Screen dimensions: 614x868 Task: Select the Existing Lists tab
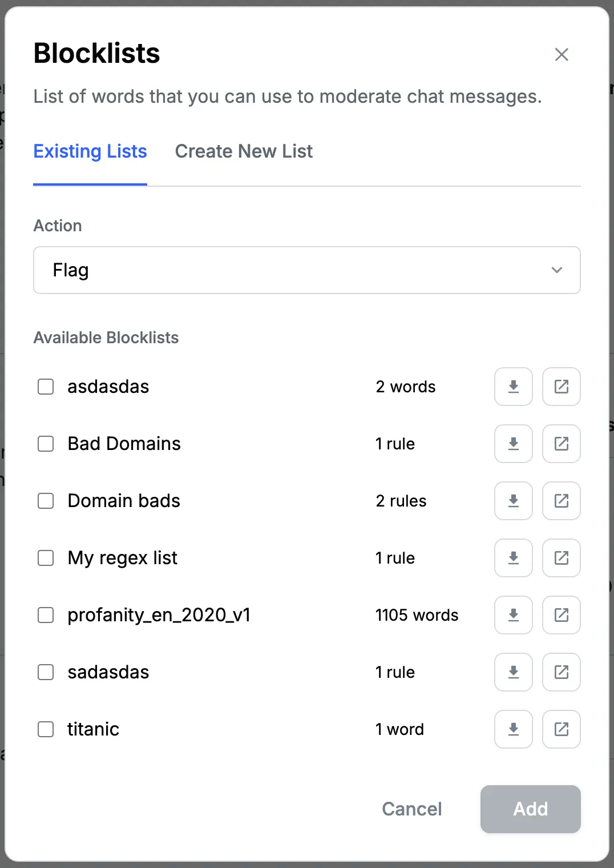click(90, 151)
